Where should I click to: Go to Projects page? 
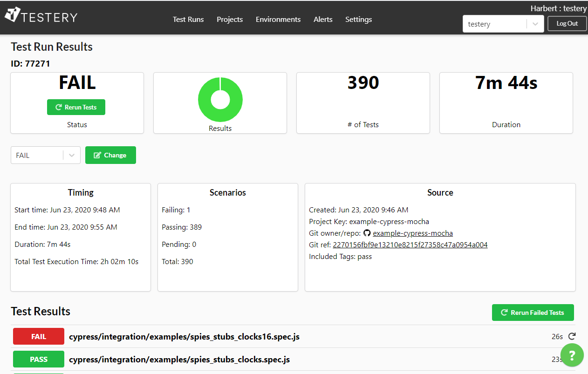click(230, 20)
